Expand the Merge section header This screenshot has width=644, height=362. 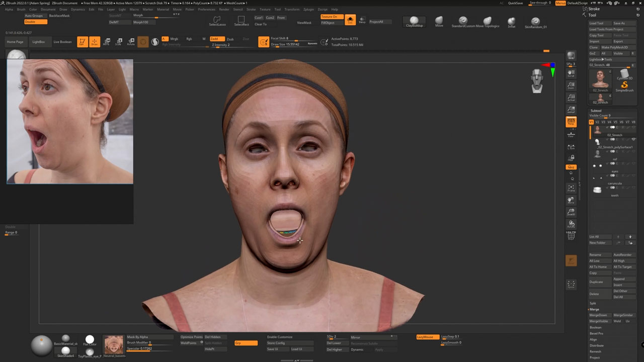point(594,309)
